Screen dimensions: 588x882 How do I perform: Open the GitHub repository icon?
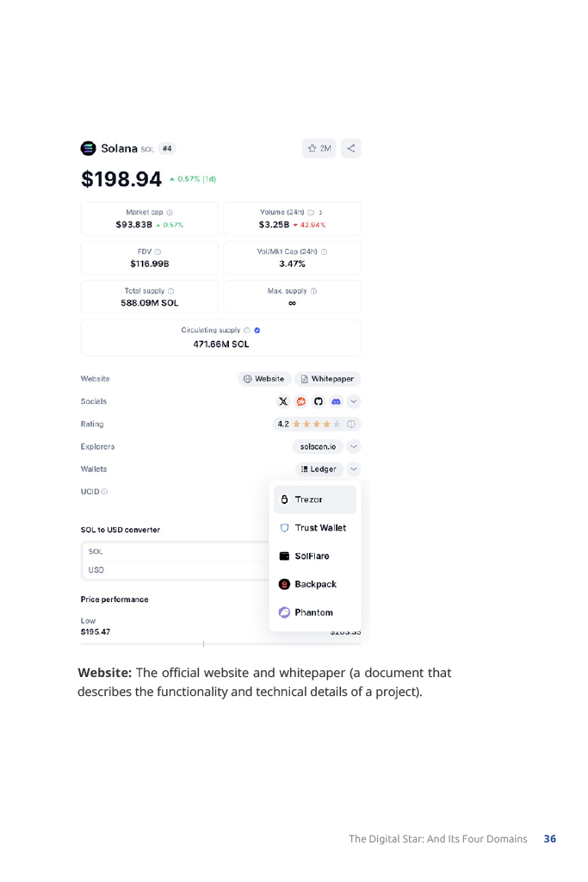319,401
